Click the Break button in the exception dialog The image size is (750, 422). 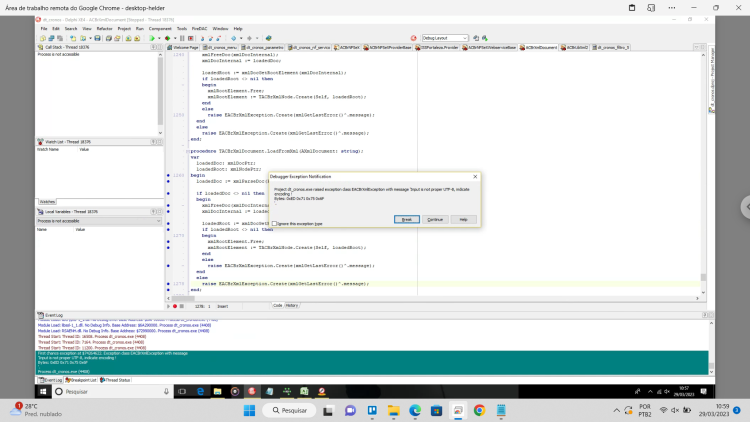point(407,219)
